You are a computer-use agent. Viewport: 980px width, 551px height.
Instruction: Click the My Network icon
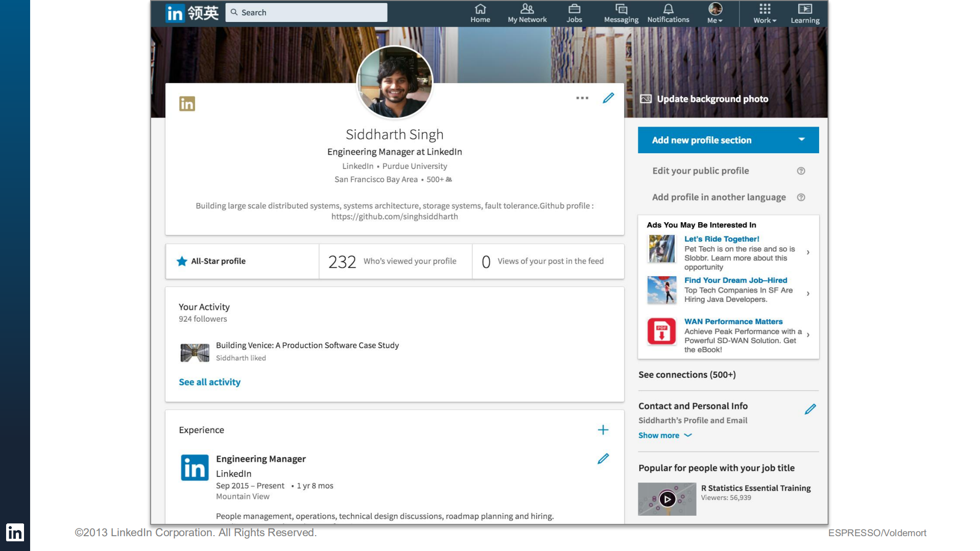[527, 13]
